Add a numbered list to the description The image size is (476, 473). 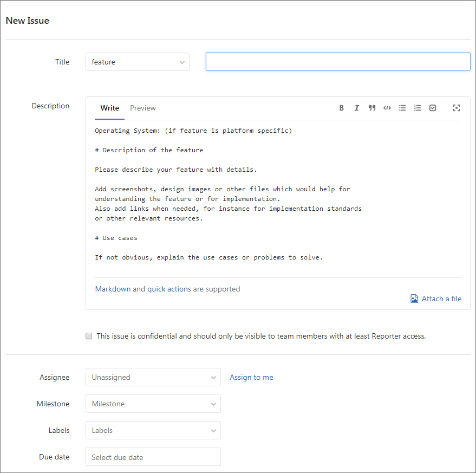point(418,108)
